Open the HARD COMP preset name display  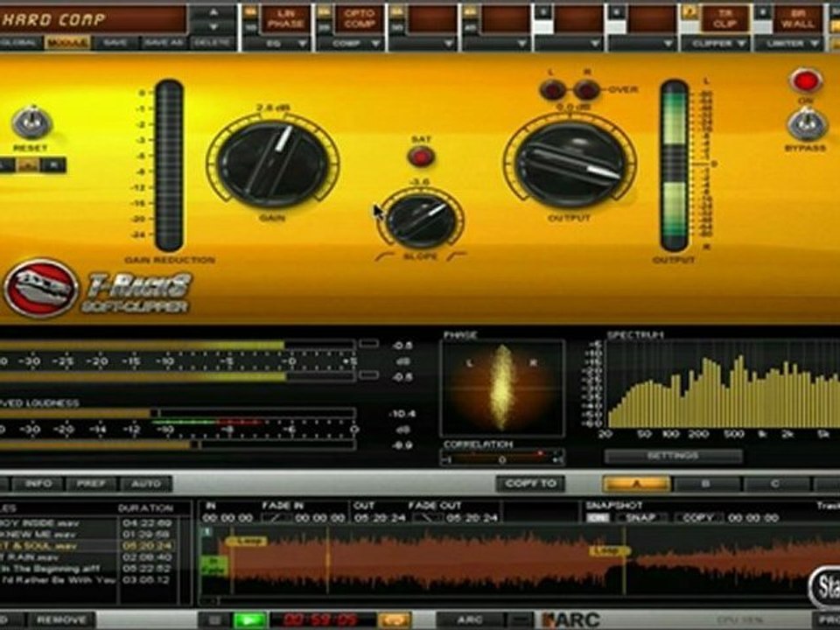point(92,19)
